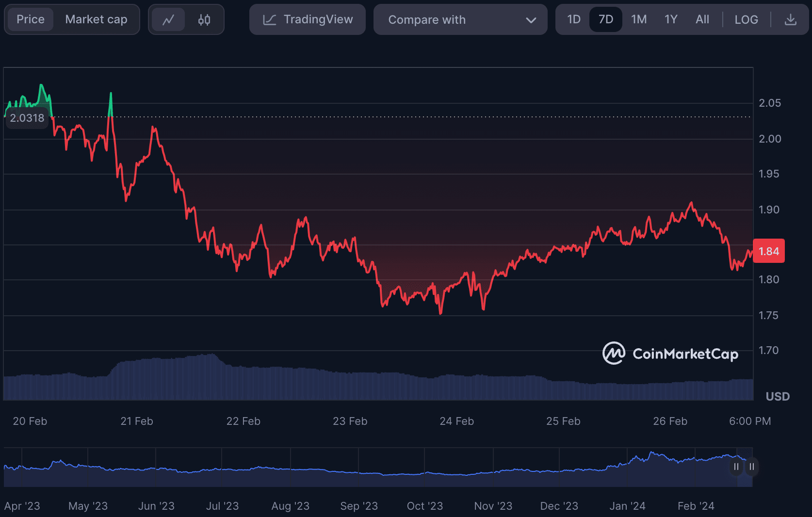This screenshot has height=517, width=812.
Task: Click the 1.75 price axis label
Action: pos(769,315)
